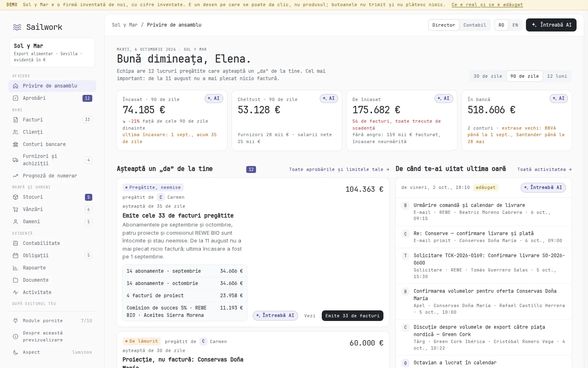Switch role to Director

443,25
